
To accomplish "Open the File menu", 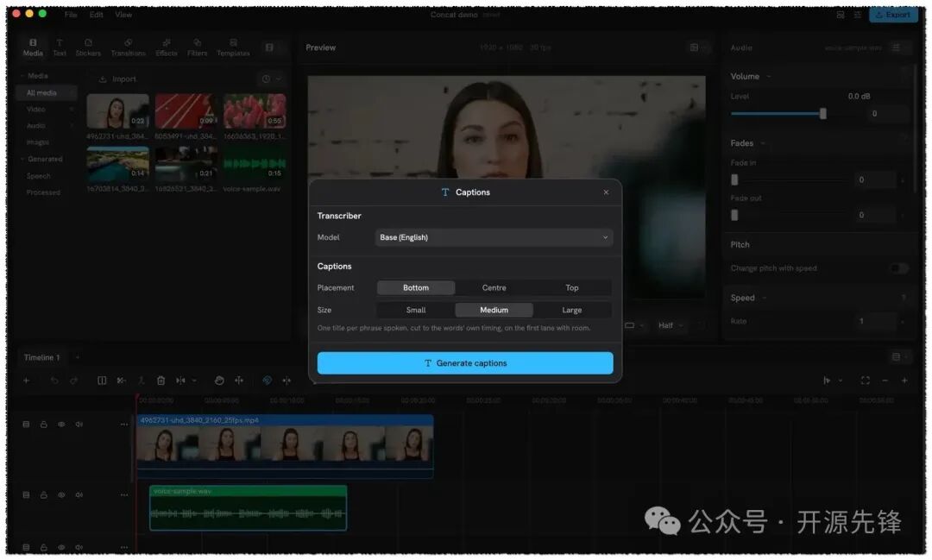I will [71, 15].
